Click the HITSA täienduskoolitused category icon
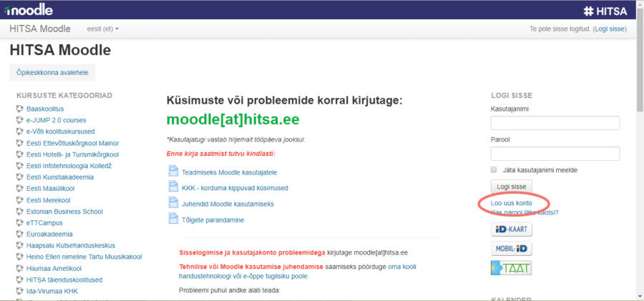The width and height of the screenshot is (644, 301). [19, 280]
